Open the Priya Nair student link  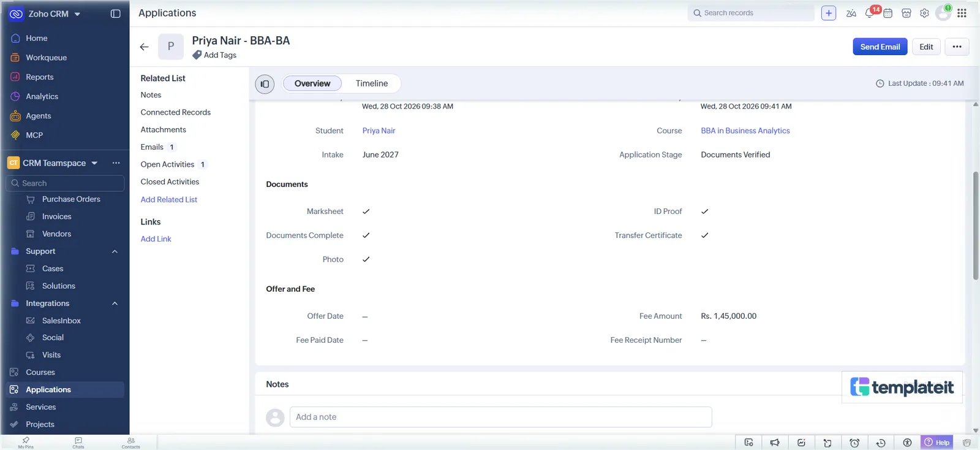pos(379,131)
